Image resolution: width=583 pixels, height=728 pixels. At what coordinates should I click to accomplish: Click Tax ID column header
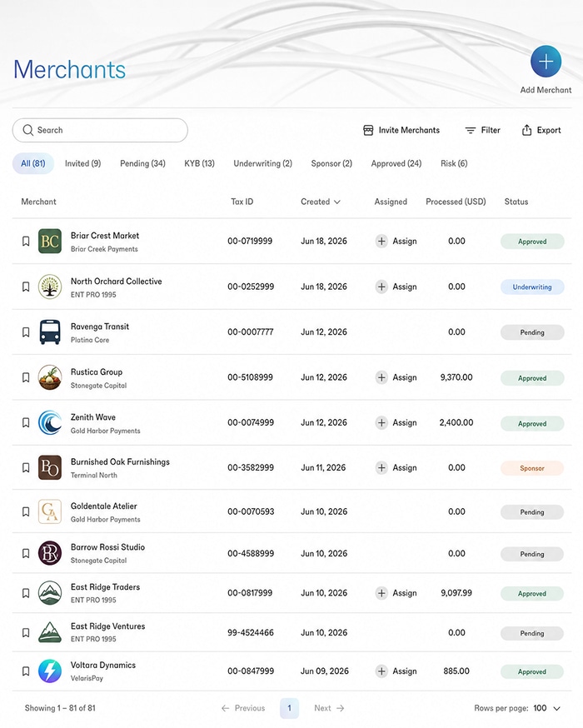(242, 202)
